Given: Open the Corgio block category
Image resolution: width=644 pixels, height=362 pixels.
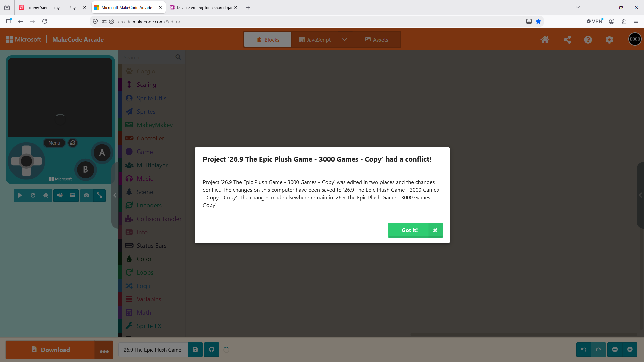Looking at the screenshot, I should click(x=151, y=71).
